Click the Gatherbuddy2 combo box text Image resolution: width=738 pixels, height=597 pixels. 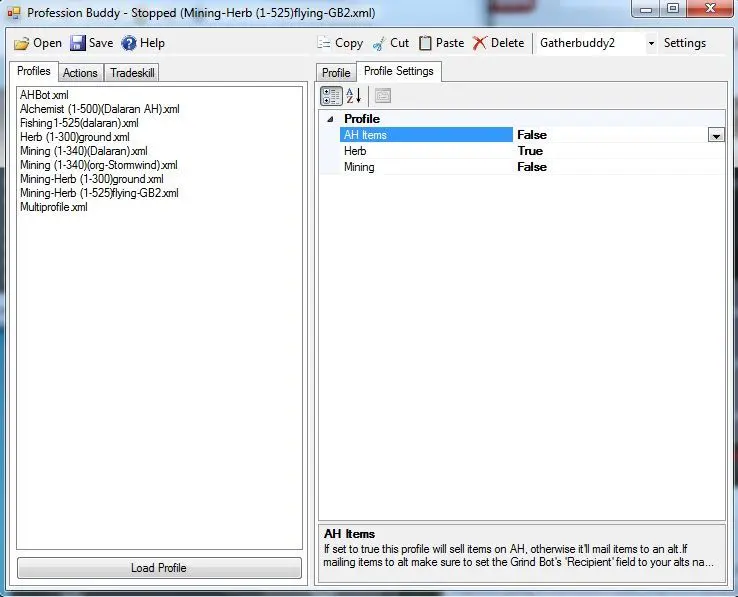coord(577,43)
